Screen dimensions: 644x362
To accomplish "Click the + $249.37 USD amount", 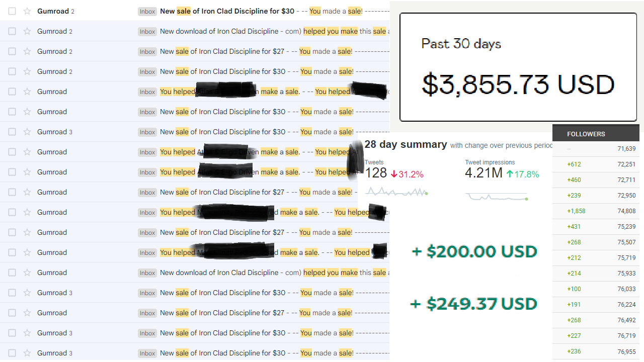I will point(474,304).
